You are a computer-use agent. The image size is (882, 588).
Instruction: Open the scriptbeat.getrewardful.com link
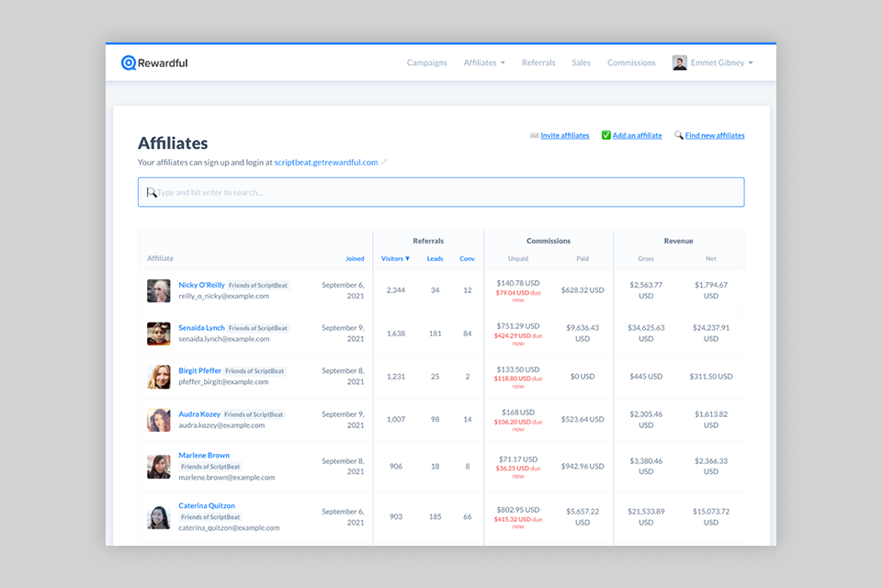325,162
